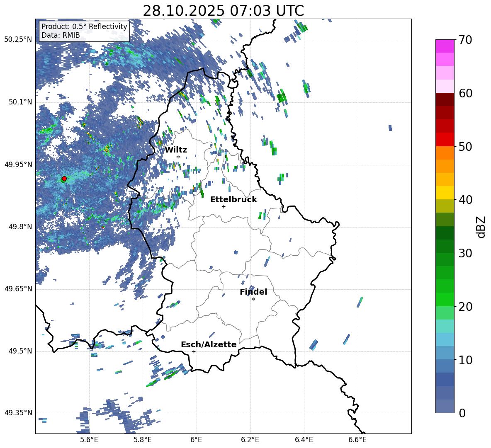This screenshot has height=448, width=491.
Task: Click the yellow colorbar segment at 40 dBZ
Action: click(445, 193)
